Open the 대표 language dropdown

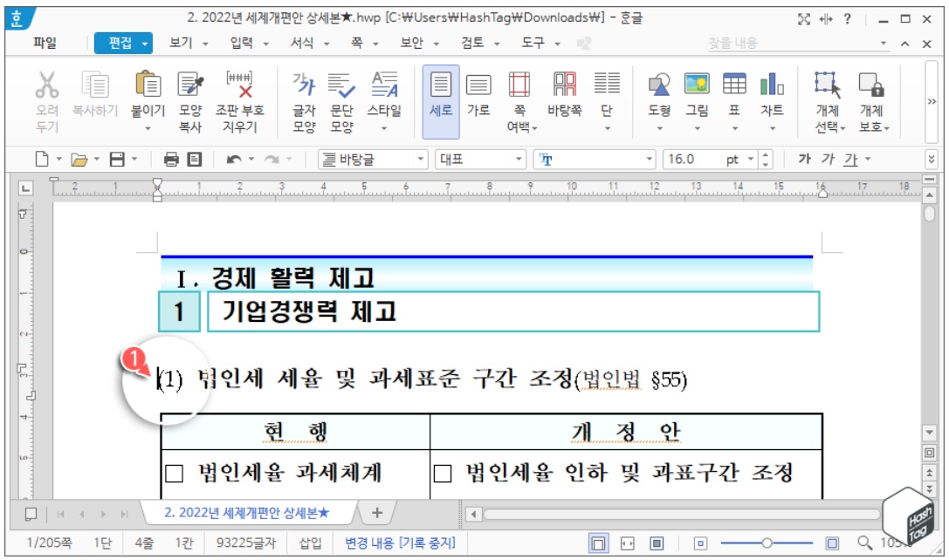pyautogui.click(x=519, y=159)
